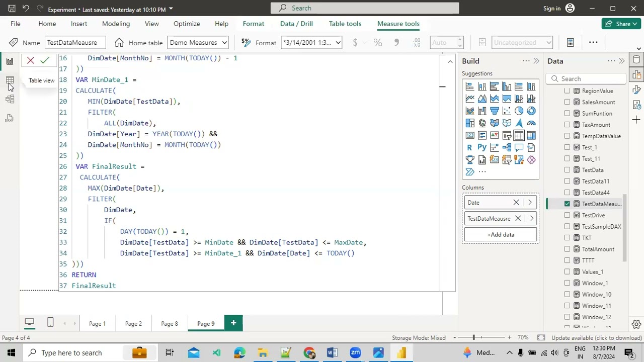The image size is (644, 362).
Task: Select the Donut chart visual
Action: 531,111
